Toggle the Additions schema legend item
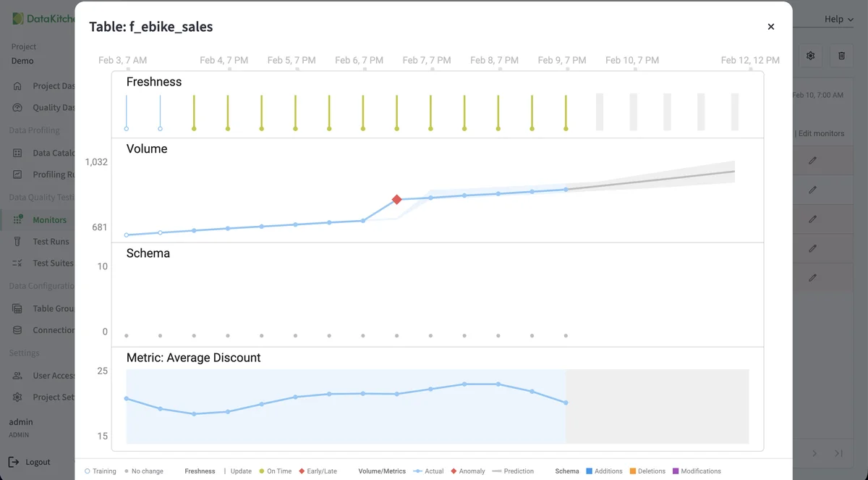Image resolution: width=868 pixels, height=480 pixels. pyautogui.click(x=605, y=471)
